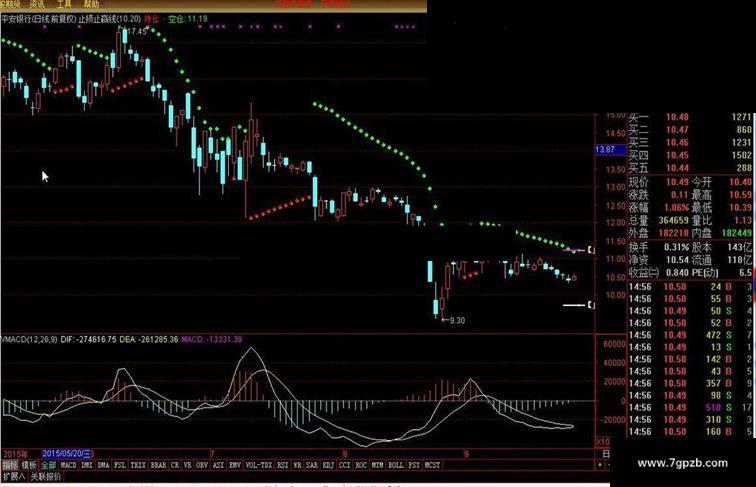Switch indicator to BOLL
The height and width of the screenshot is (487, 756).
(x=396, y=465)
